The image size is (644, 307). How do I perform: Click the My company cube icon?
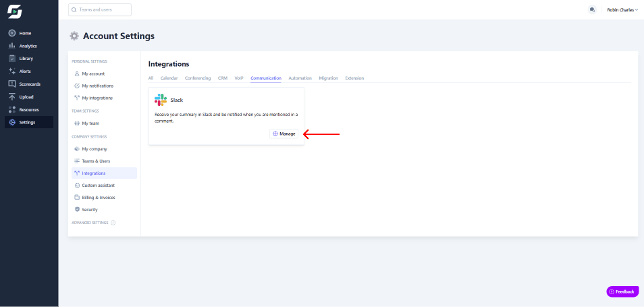click(x=77, y=149)
